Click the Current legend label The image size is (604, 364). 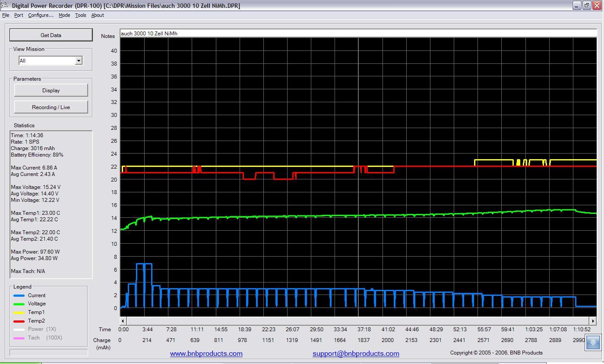pyautogui.click(x=37, y=295)
